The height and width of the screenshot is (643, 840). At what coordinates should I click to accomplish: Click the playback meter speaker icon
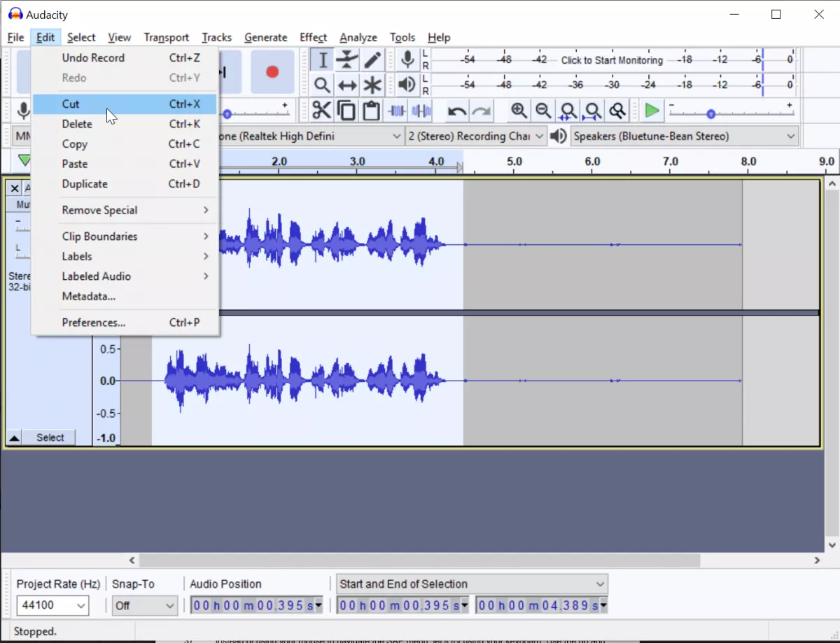tap(407, 85)
